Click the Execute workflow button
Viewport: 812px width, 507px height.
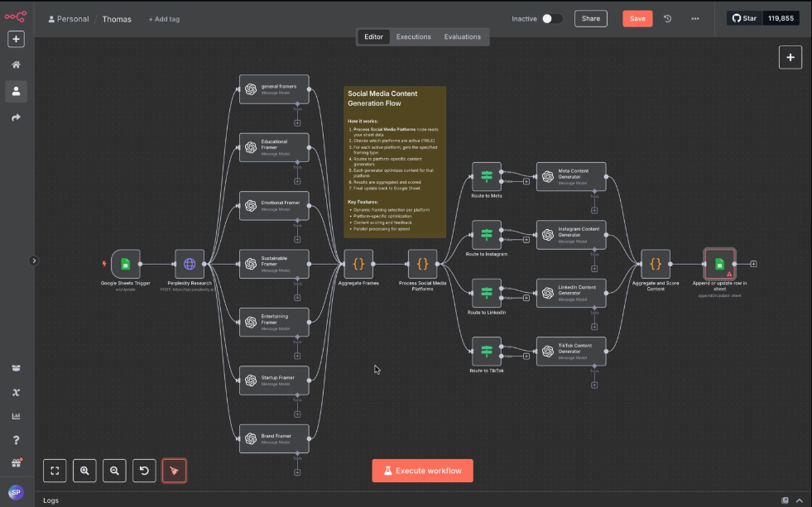pyautogui.click(x=422, y=470)
